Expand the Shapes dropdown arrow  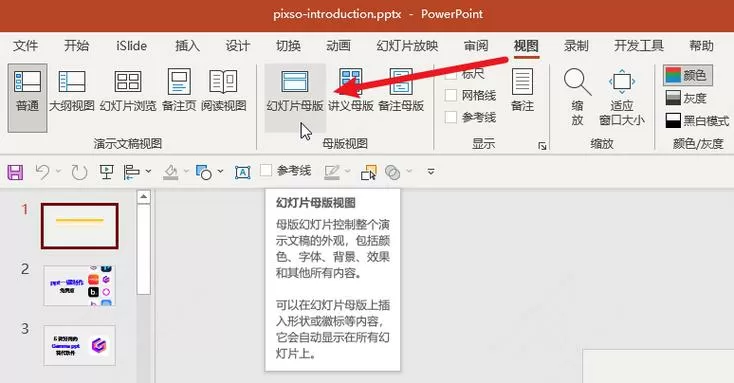(220, 171)
